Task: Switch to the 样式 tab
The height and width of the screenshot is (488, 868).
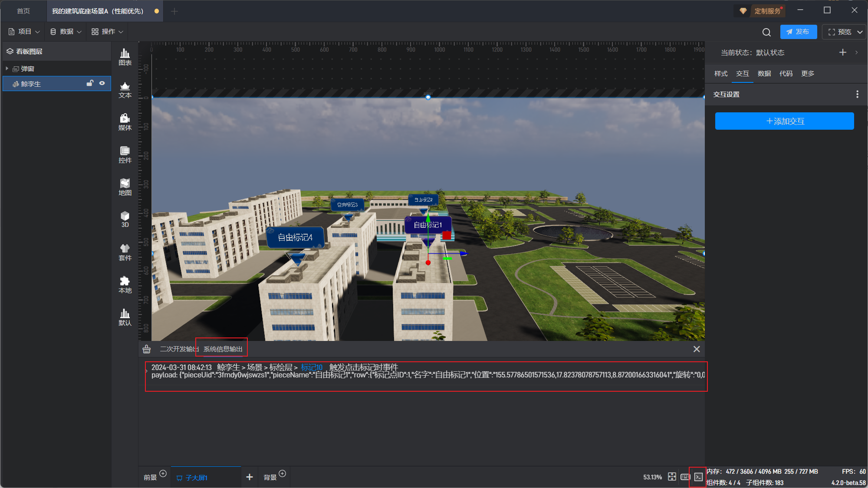Action: click(x=721, y=74)
